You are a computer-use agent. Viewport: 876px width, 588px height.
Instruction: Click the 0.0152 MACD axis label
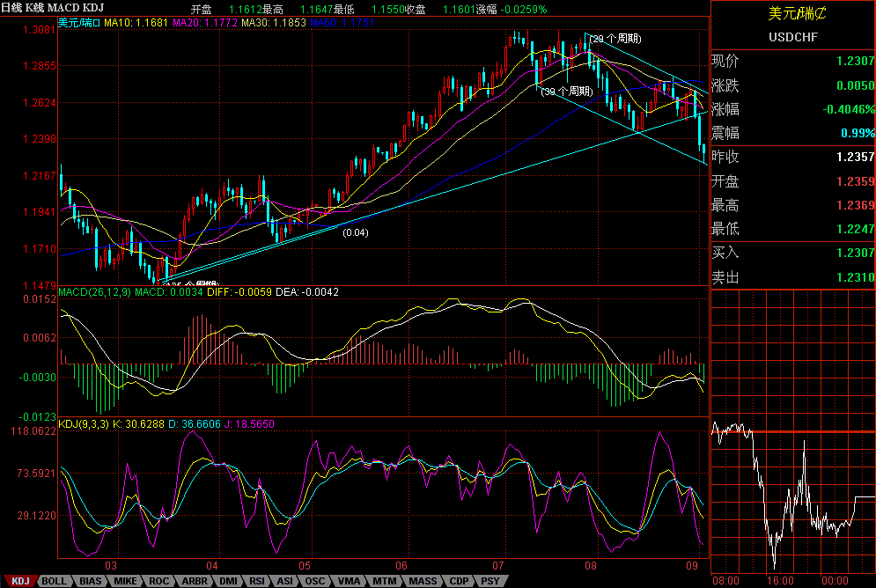tap(40, 299)
